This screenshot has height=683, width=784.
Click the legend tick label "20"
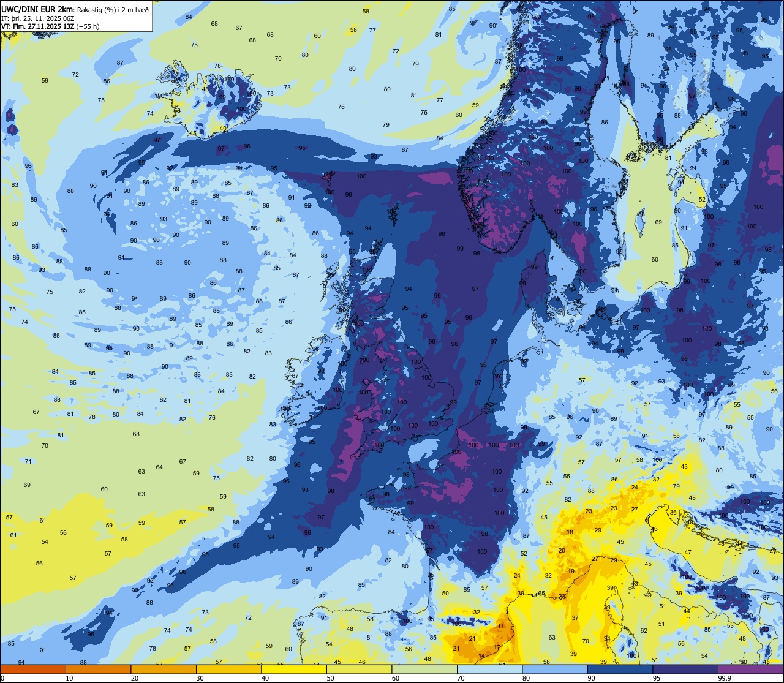click(135, 678)
